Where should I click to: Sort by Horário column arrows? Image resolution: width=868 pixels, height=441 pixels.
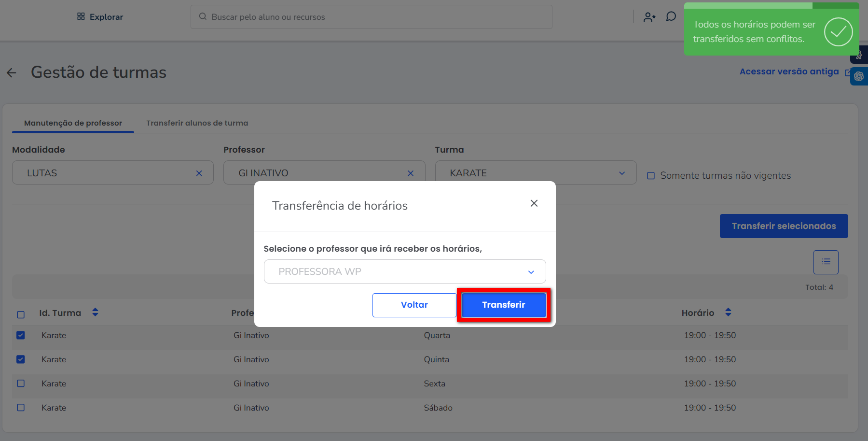(728, 313)
